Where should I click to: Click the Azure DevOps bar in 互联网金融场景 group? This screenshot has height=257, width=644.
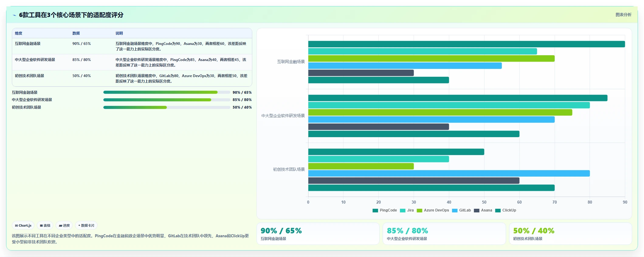click(431, 59)
